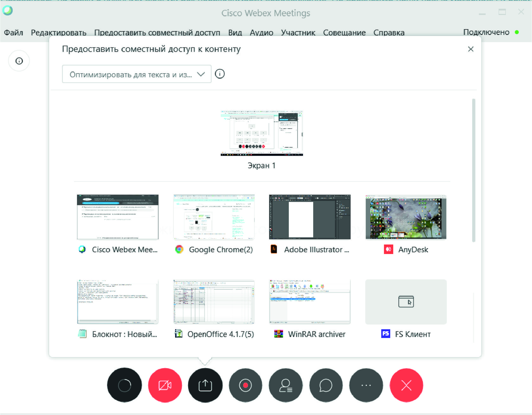Click the 'Подключено' connection status text
Screen dimensions: 532x415
[486, 32]
